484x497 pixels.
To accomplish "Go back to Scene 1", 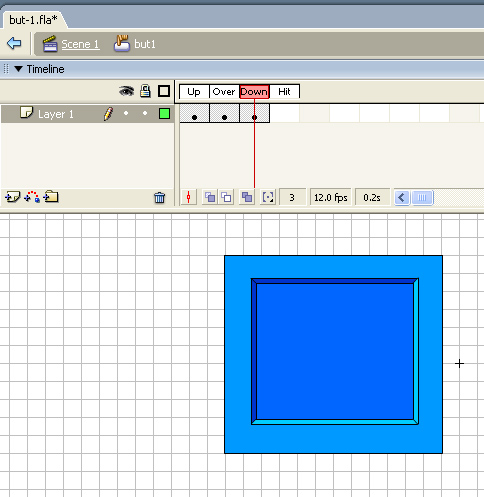I will [x=80, y=44].
